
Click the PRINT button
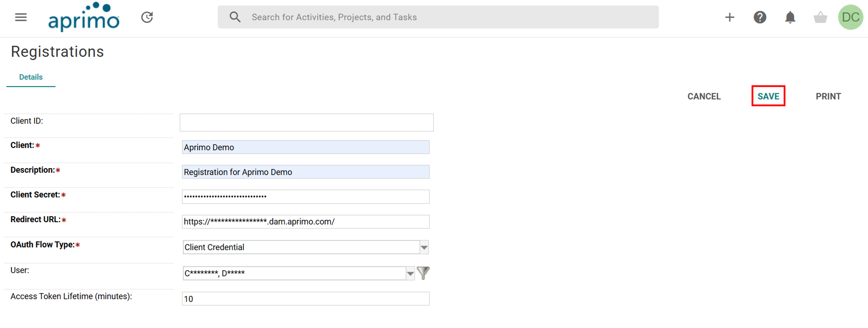(828, 96)
